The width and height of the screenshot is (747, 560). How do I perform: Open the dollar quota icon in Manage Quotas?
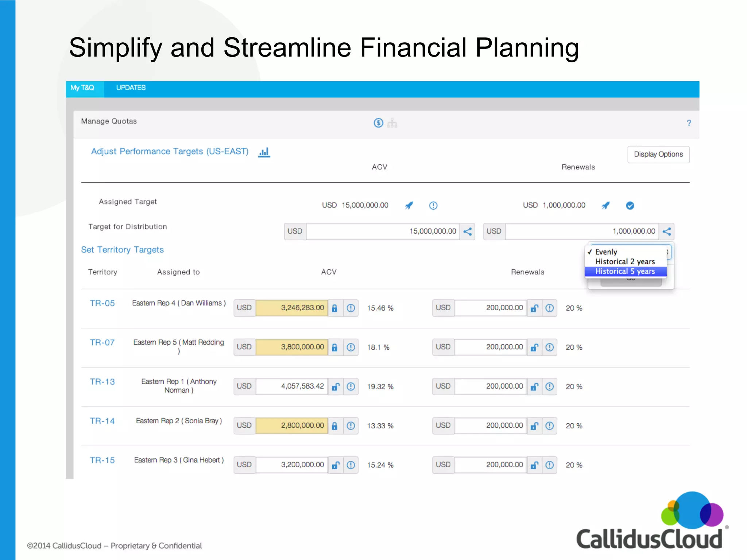pos(378,123)
